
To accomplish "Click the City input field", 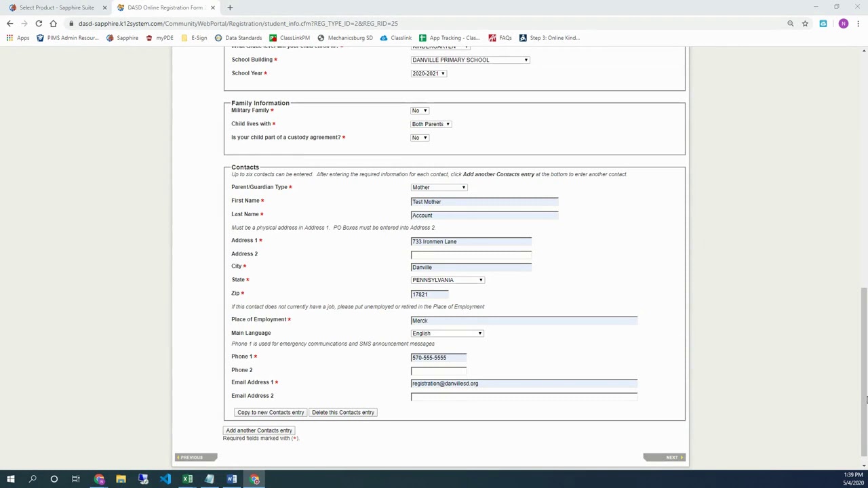I will tap(471, 267).
